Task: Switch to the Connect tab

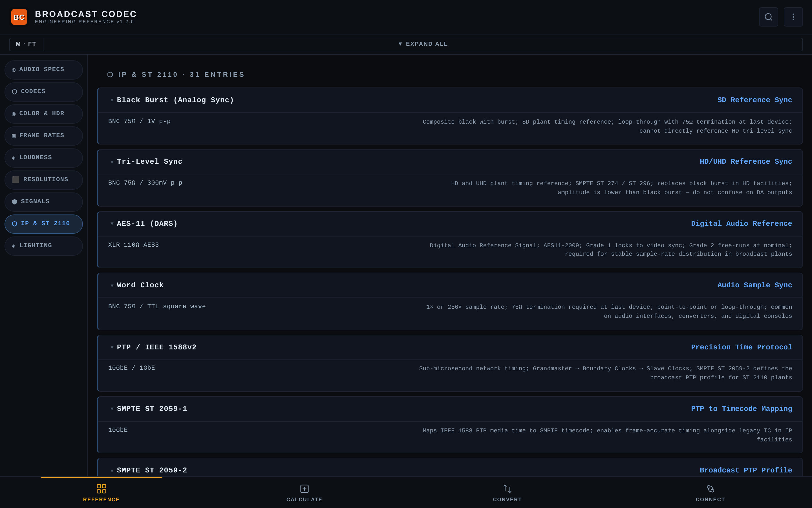Action: click(x=710, y=492)
